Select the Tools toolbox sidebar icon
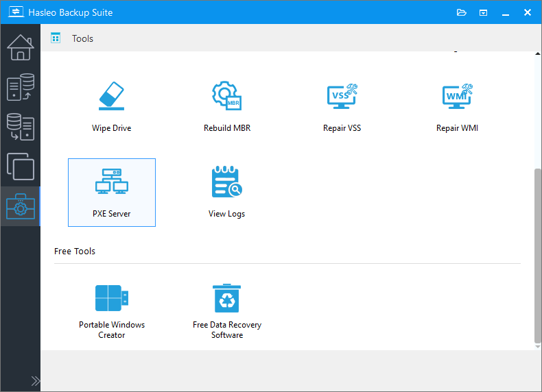The height and width of the screenshot is (392, 542). click(21, 206)
